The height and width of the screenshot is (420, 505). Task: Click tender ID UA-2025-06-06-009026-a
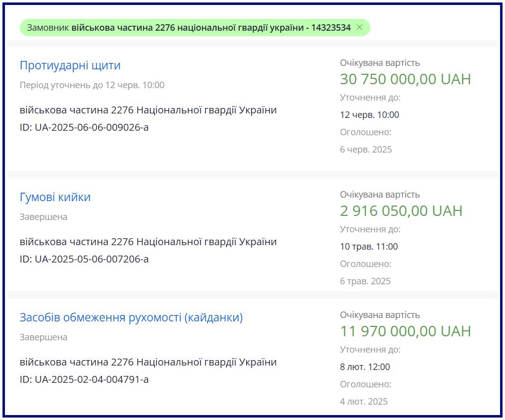point(84,128)
